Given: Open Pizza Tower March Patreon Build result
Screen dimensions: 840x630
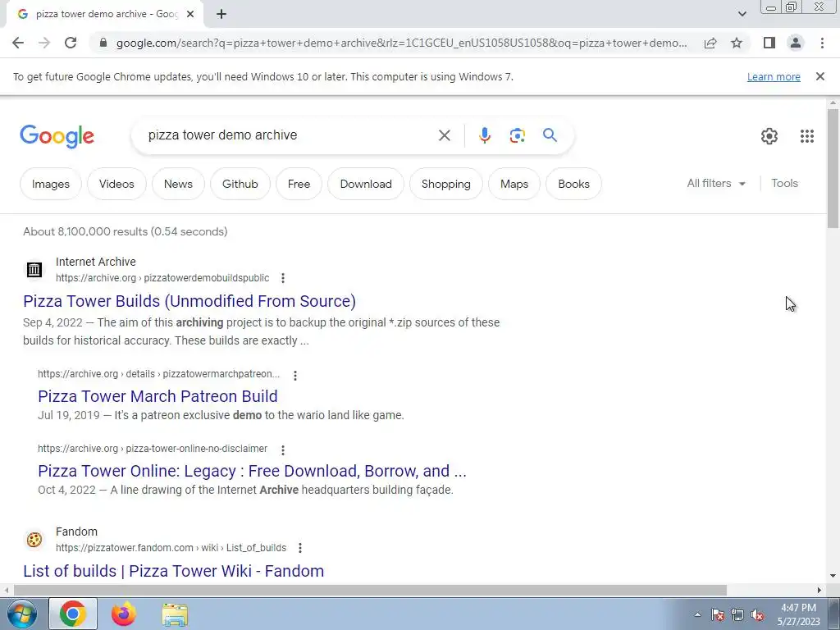Looking at the screenshot, I should (x=157, y=396).
